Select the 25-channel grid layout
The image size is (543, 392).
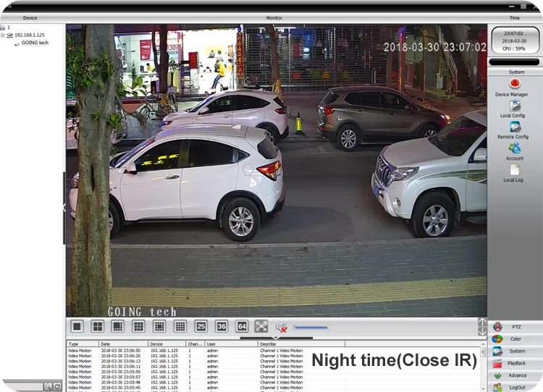click(x=201, y=326)
